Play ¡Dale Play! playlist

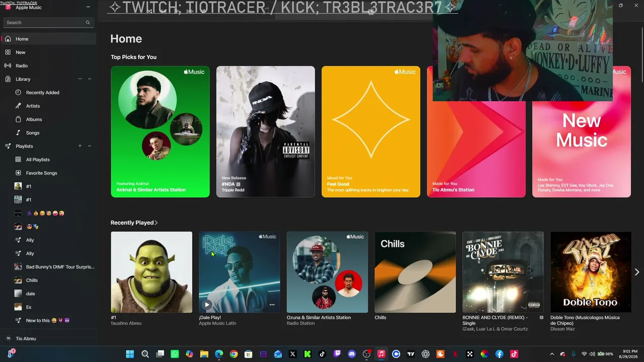(207, 305)
